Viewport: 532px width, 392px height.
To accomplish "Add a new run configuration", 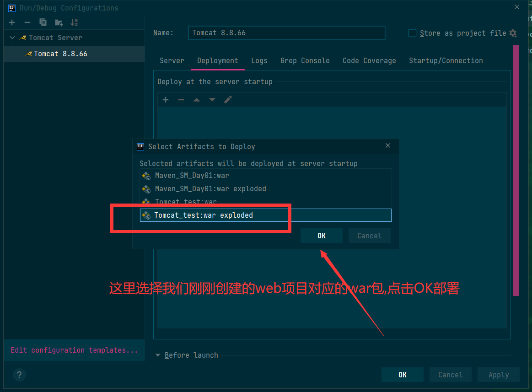I will point(12,22).
